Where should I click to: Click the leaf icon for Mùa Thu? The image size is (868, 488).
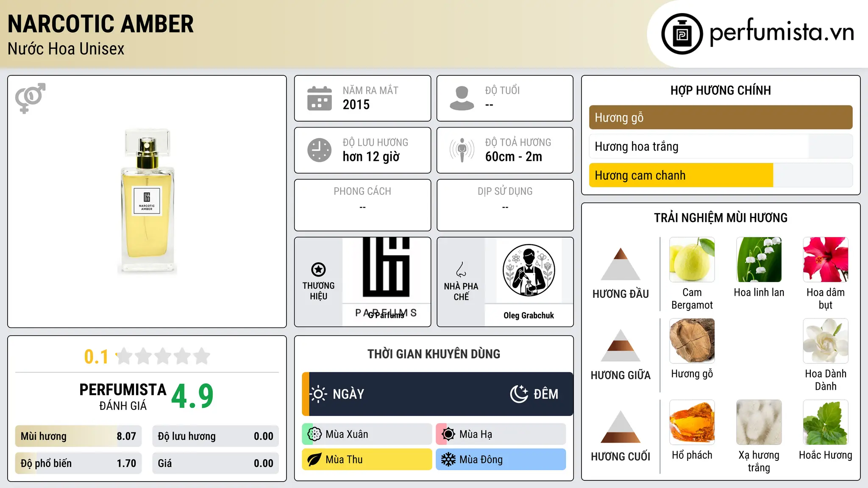click(314, 460)
